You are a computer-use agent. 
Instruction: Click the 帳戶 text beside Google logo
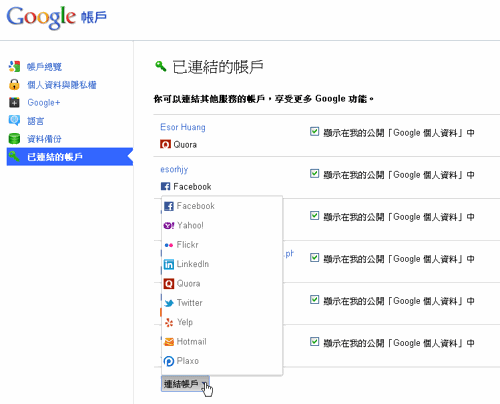(94, 17)
